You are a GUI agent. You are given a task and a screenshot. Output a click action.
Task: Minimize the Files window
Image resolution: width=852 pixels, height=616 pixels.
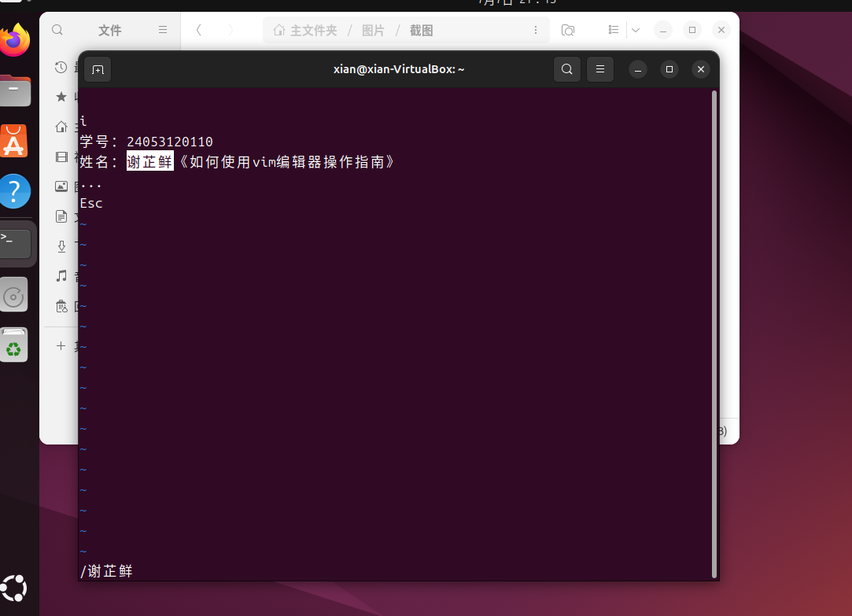663,30
